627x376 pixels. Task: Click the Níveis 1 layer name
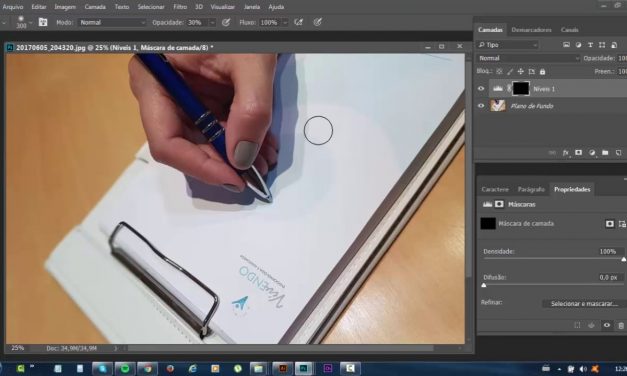point(544,89)
